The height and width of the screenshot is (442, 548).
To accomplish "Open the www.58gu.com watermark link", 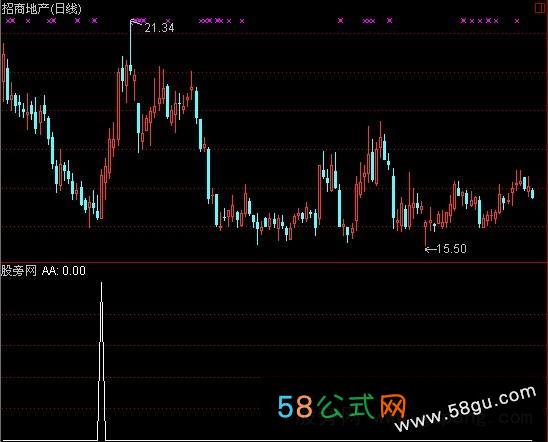I will pyautogui.click(x=466, y=409).
